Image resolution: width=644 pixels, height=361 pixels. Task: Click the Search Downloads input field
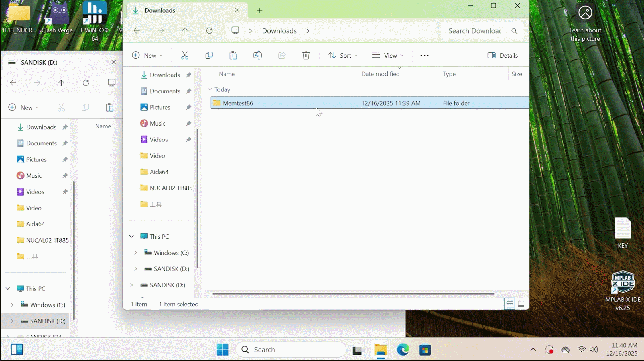click(x=475, y=31)
